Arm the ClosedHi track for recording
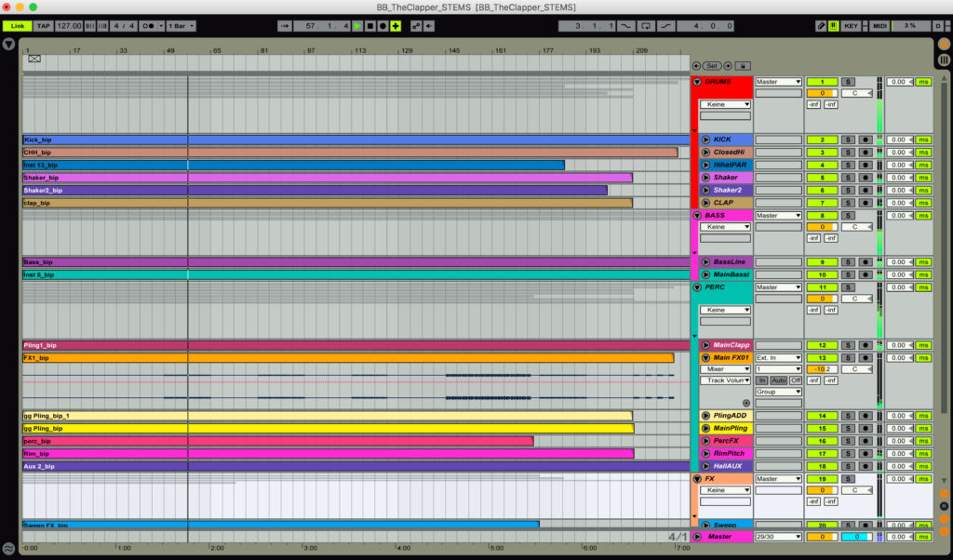The width and height of the screenshot is (953, 560). tap(865, 153)
